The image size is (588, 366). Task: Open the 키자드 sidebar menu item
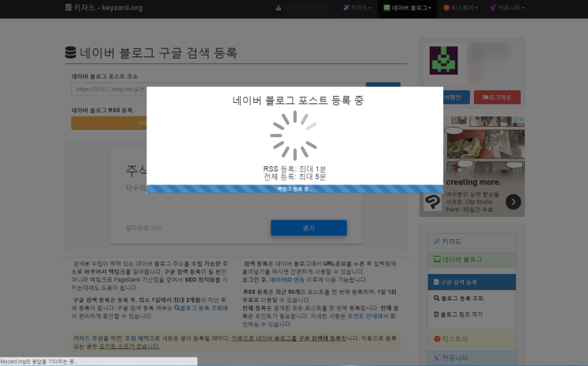[x=472, y=242]
